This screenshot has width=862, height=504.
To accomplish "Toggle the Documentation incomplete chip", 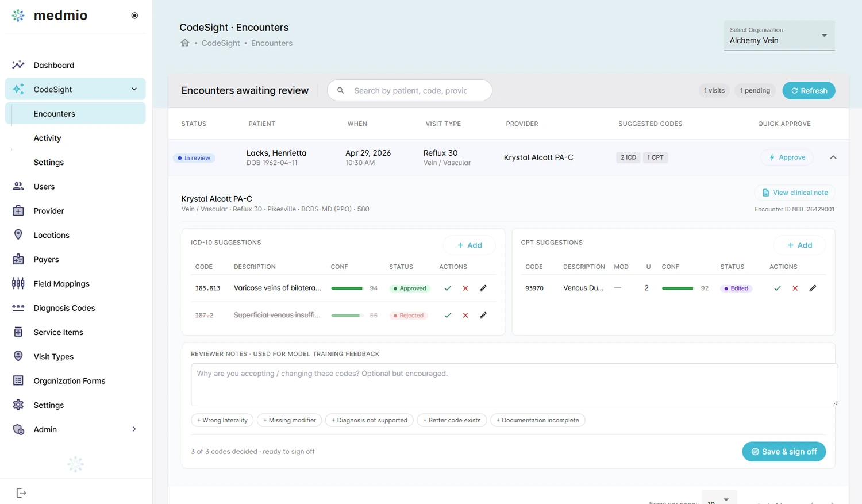I will [538, 420].
